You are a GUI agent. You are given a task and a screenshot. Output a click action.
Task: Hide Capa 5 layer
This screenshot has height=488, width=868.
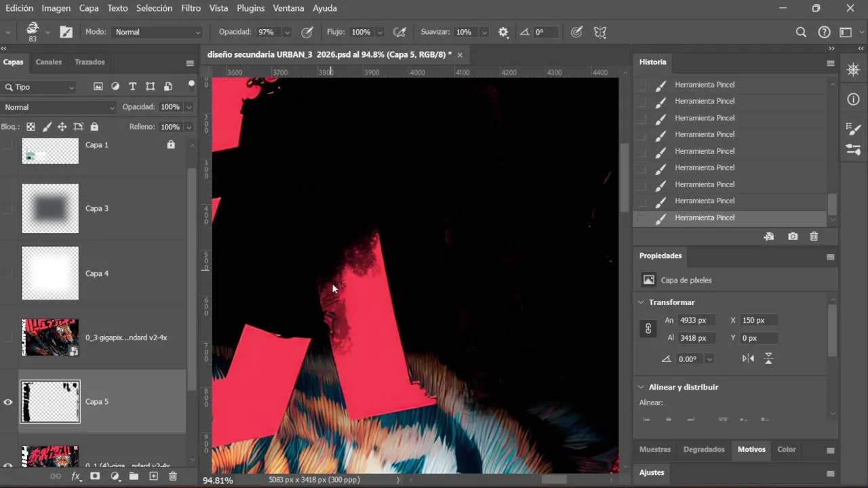click(8, 402)
